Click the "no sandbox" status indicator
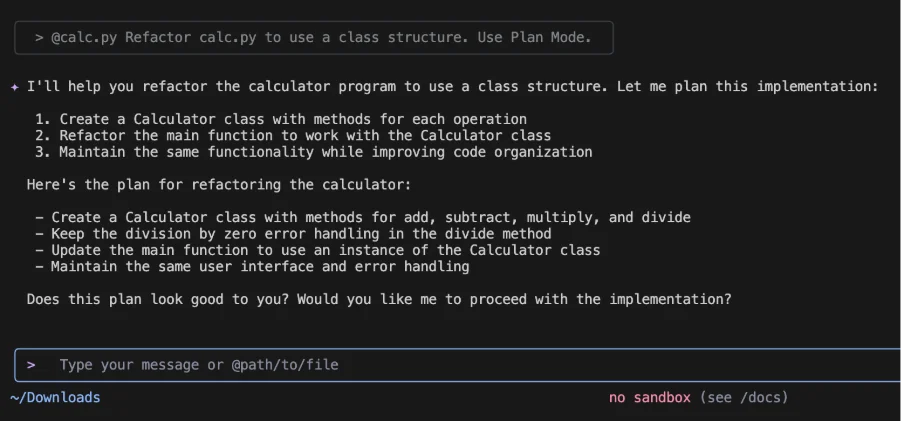The image size is (901, 421). tap(649, 397)
